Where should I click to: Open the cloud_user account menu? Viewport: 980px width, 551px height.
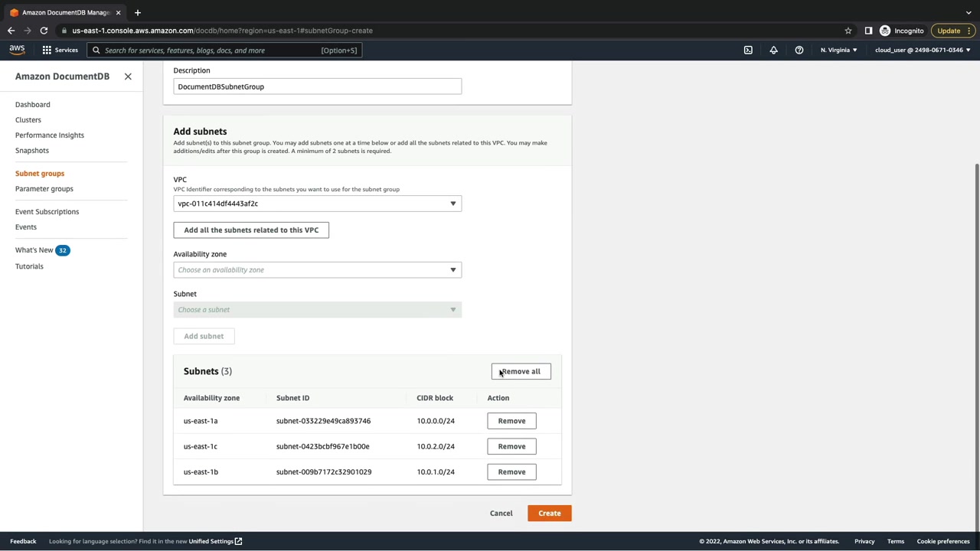pos(923,51)
